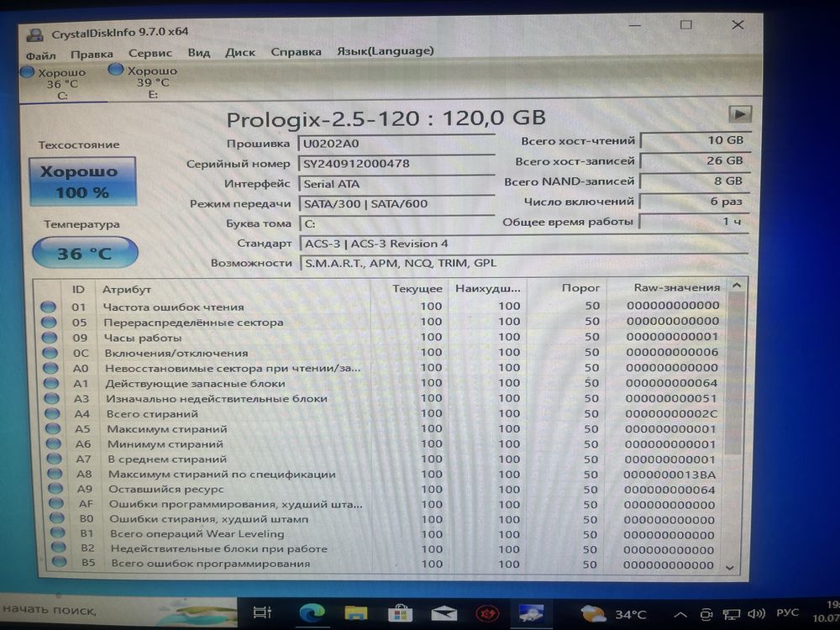Click the serial number field SY240912000478

[x=396, y=164]
